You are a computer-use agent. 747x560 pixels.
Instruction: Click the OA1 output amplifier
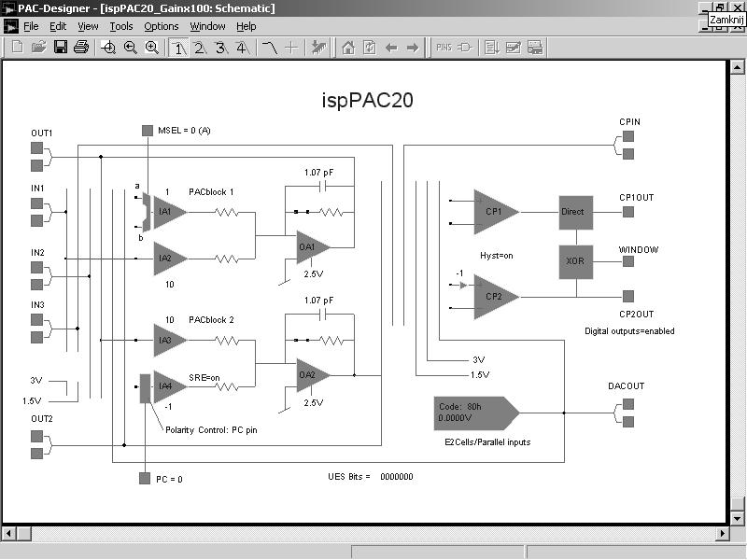point(312,247)
